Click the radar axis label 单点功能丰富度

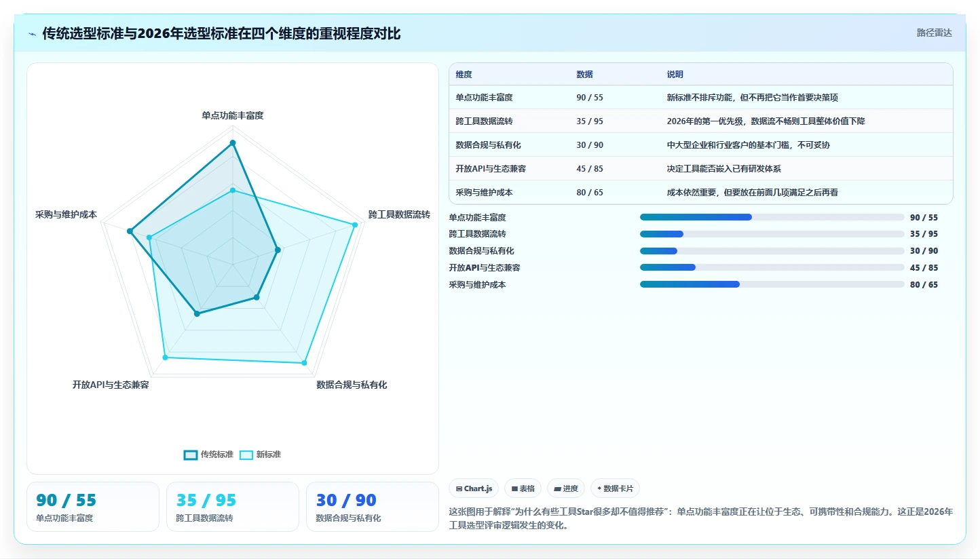tap(233, 116)
